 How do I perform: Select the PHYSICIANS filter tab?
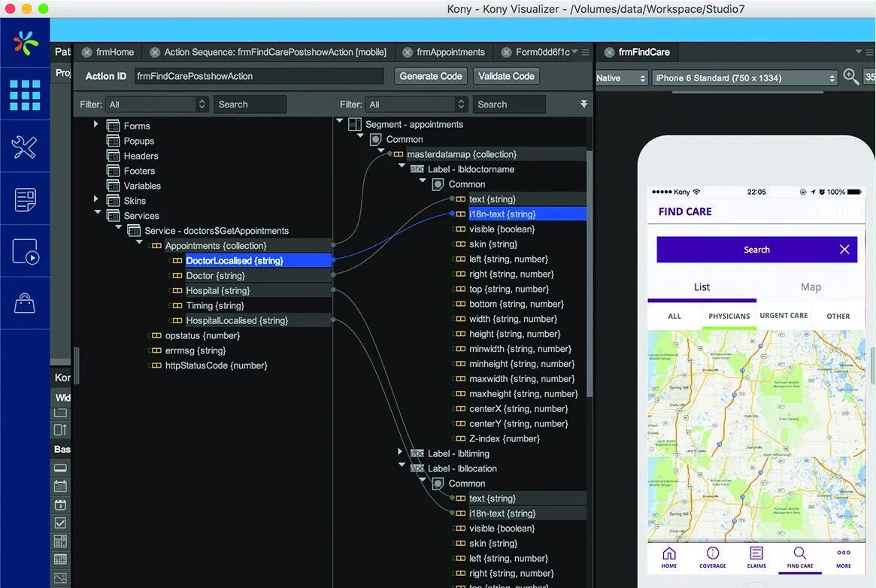coord(729,316)
